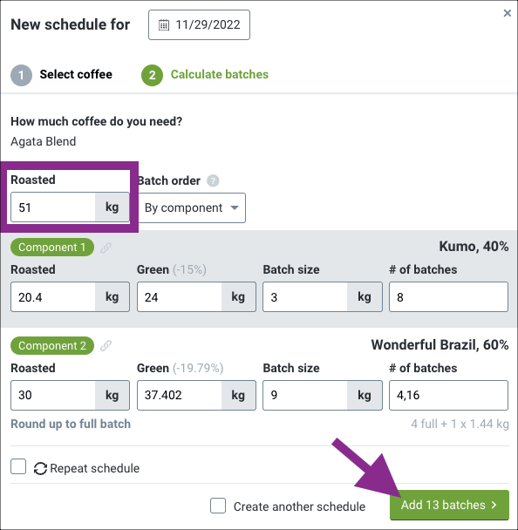Open the Batch order By component dropdown
Image resolution: width=518 pixels, height=530 pixels.
click(x=192, y=208)
